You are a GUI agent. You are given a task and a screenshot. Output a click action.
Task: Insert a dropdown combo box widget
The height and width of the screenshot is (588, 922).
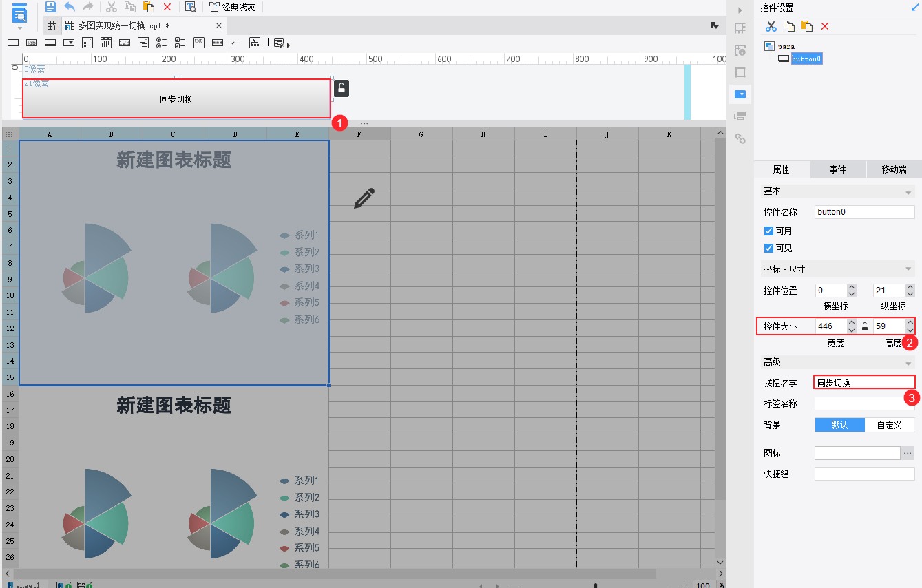[x=69, y=43]
